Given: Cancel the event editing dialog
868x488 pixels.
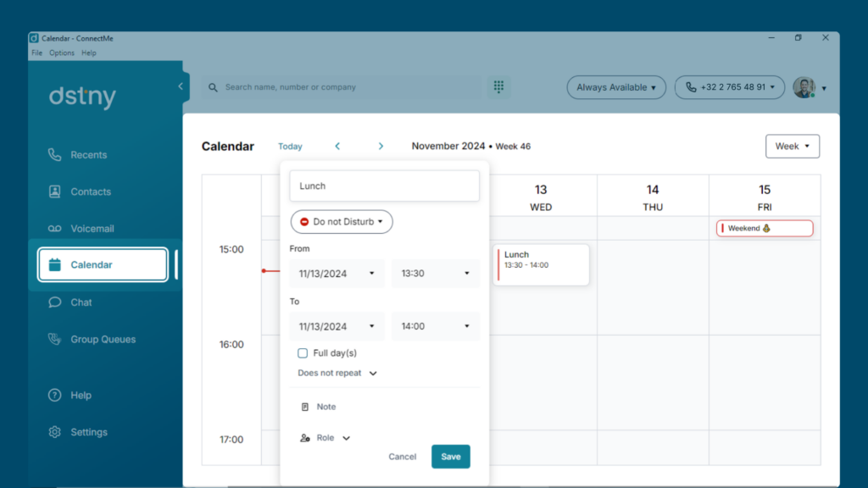Looking at the screenshot, I should pos(402,457).
